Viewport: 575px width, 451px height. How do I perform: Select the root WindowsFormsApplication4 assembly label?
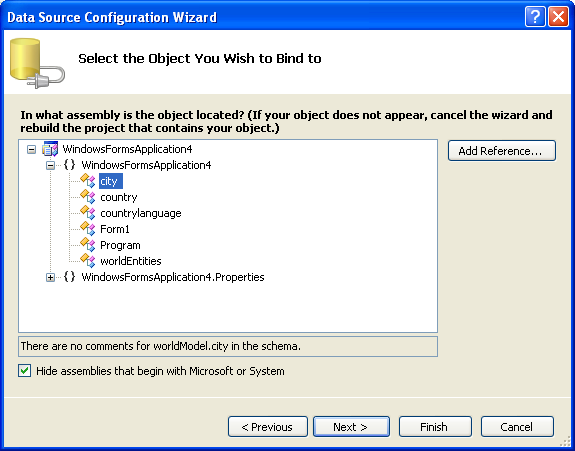[x=127, y=149]
